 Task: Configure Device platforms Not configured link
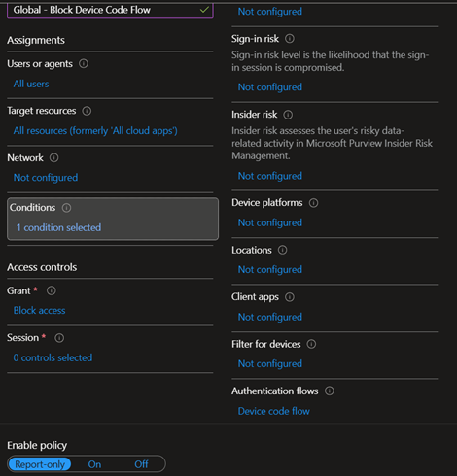270,222
